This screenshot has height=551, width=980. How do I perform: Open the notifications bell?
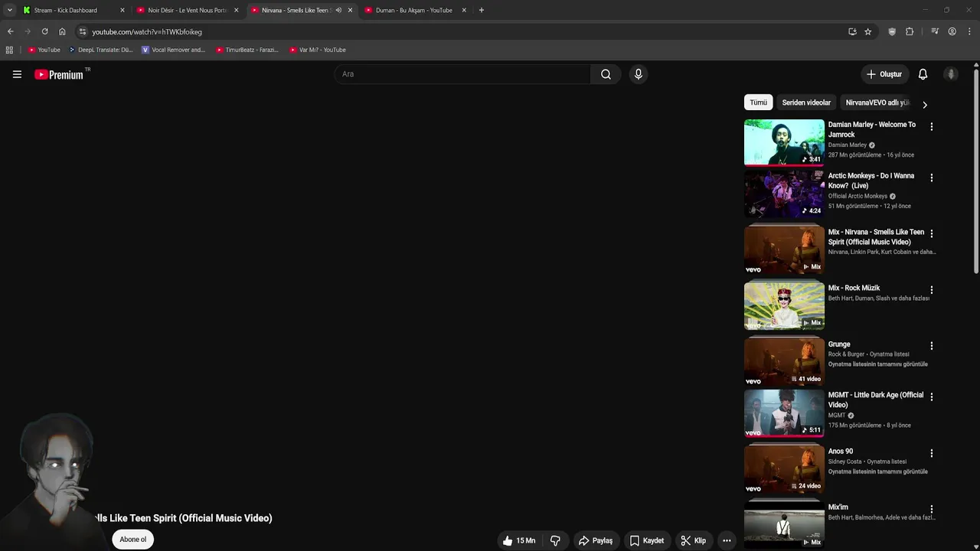click(x=923, y=74)
